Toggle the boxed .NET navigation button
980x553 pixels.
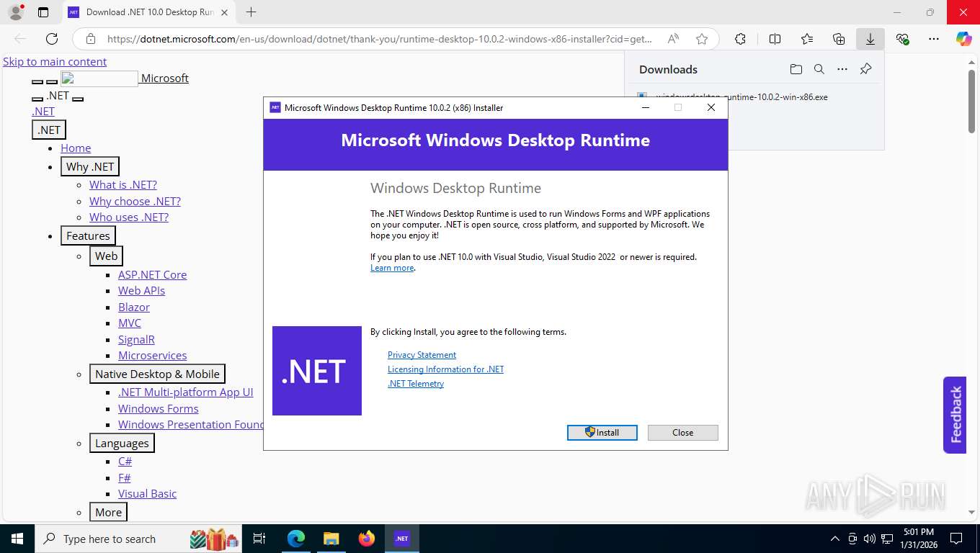pyautogui.click(x=49, y=130)
